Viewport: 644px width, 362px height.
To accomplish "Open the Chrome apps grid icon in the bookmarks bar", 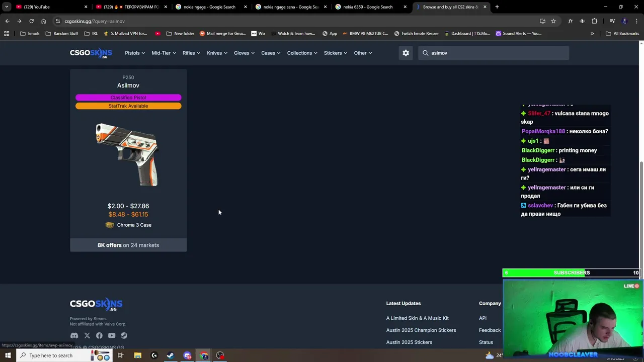I will (x=7, y=33).
